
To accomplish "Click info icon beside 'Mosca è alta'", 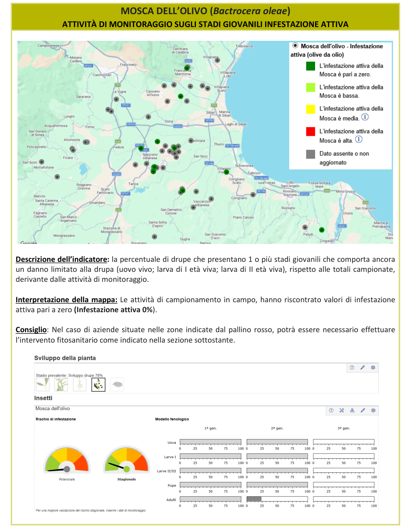I will pos(359,139).
